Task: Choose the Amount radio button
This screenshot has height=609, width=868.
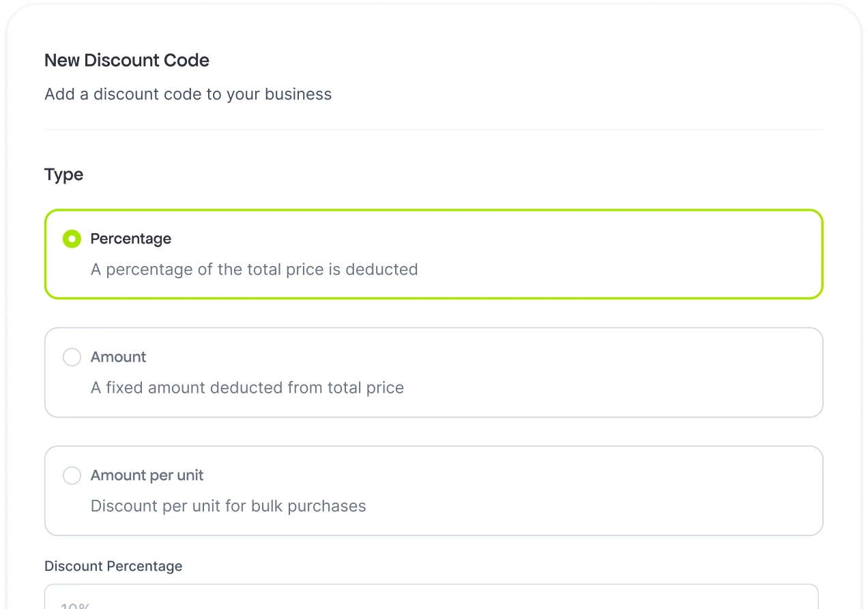Action: (x=72, y=357)
